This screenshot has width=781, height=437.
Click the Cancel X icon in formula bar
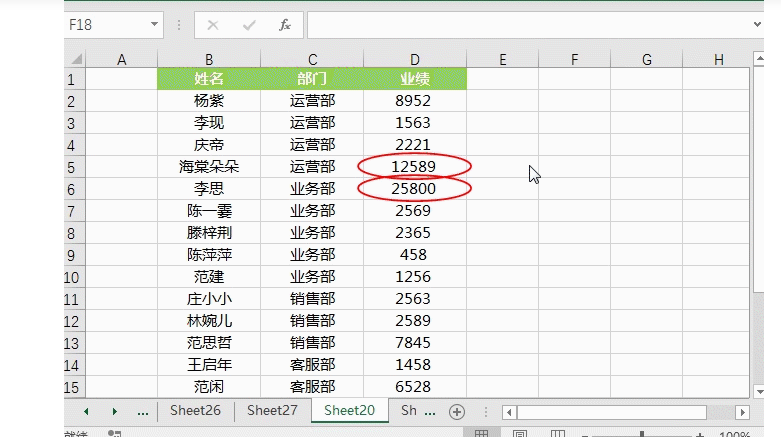[x=214, y=24]
